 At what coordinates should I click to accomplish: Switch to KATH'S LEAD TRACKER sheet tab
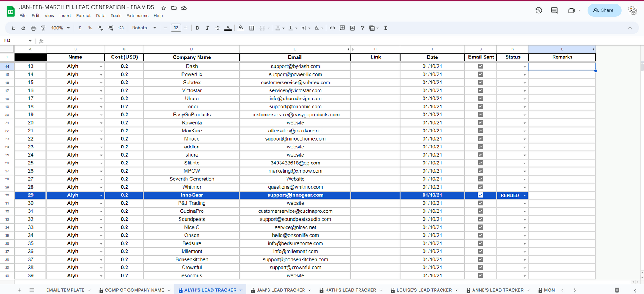pos(351,290)
